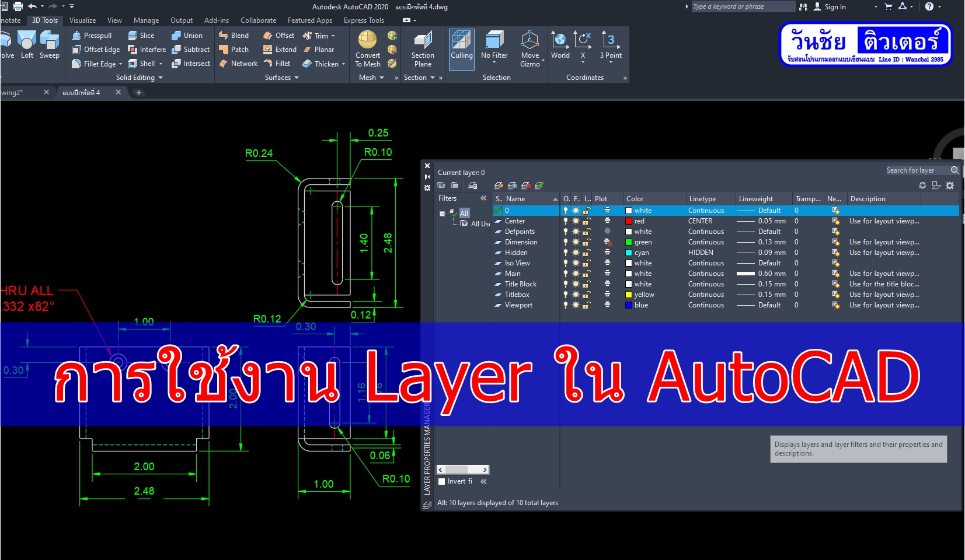
Task: Open the Shell dropdown arrow
Action: [161, 64]
